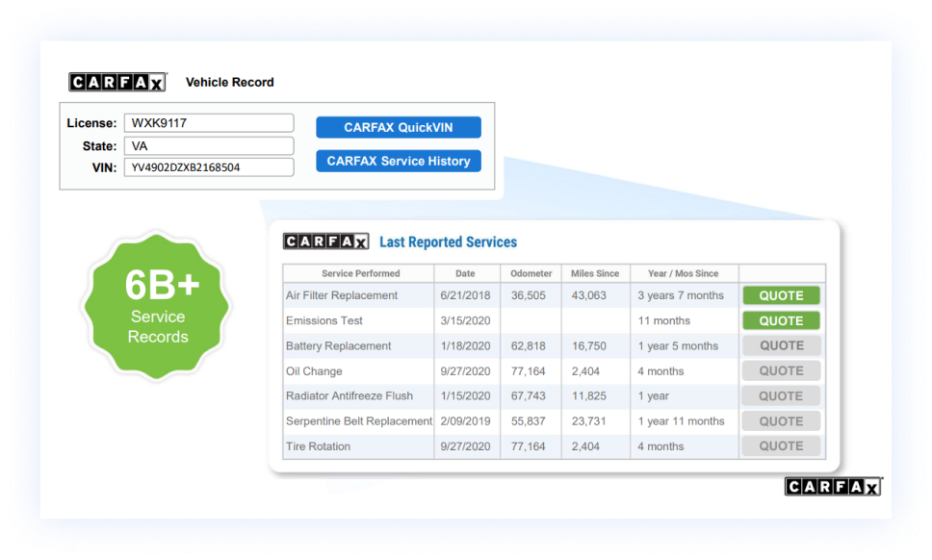932x560 pixels.
Task: Click the "License:" field label
Action: 91,123
